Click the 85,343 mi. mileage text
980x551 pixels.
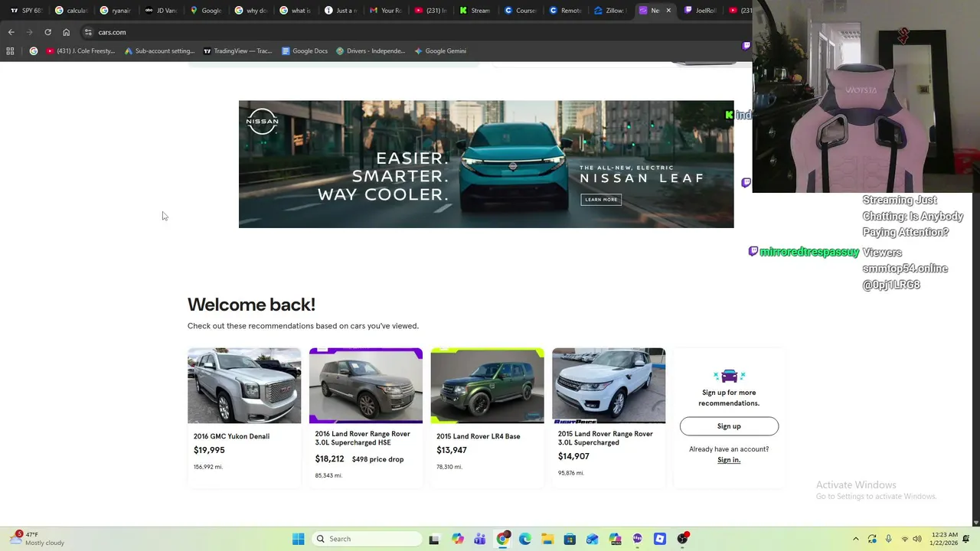[328, 475]
